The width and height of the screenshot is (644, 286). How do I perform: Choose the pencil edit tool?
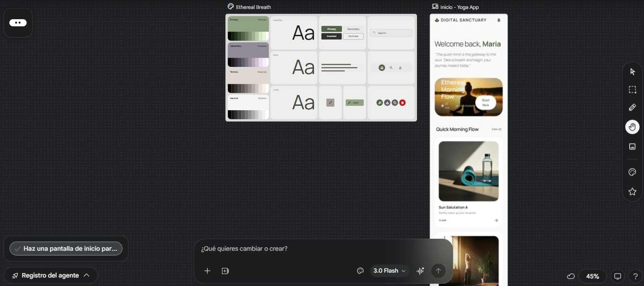point(632,108)
